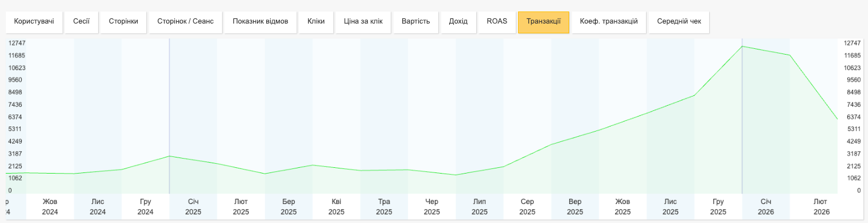Click the Кві 2025 month label
Image resolution: width=868 pixels, height=223 pixels.
(x=336, y=207)
